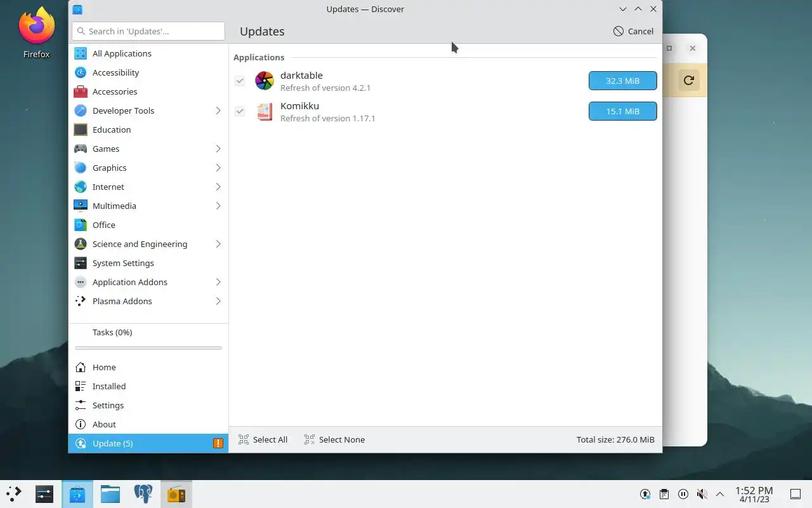The image size is (812, 508).
Task: Click the Developer Tools category icon
Action: pos(81,110)
